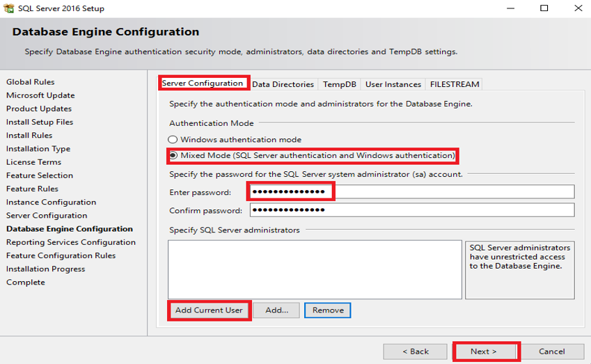The image size is (591, 364).
Task: Click the SQL Server Setup title bar icon
Action: (x=8, y=8)
